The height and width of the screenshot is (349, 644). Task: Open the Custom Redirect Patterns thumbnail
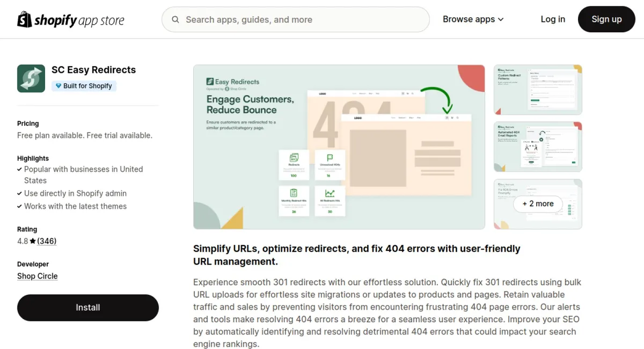point(538,90)
